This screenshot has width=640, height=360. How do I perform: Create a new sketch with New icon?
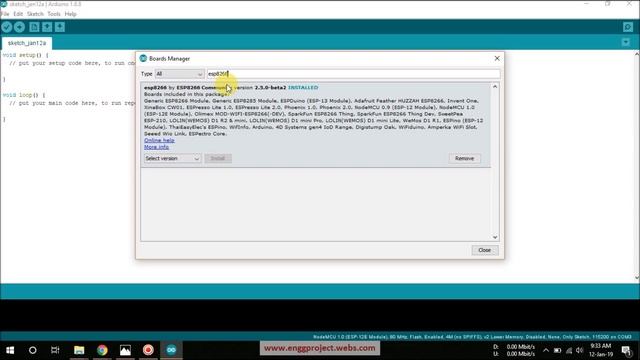[34, 27]
